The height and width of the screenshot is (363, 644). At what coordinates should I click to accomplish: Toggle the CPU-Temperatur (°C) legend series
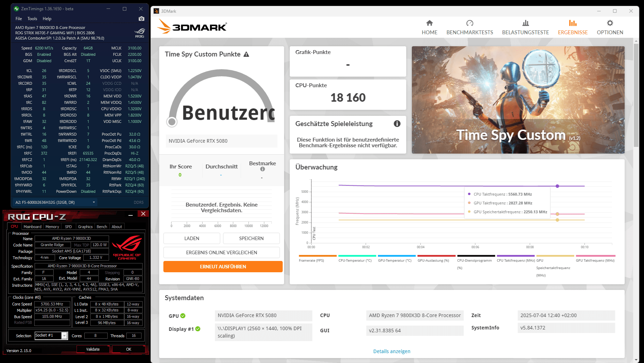point(357,258)
